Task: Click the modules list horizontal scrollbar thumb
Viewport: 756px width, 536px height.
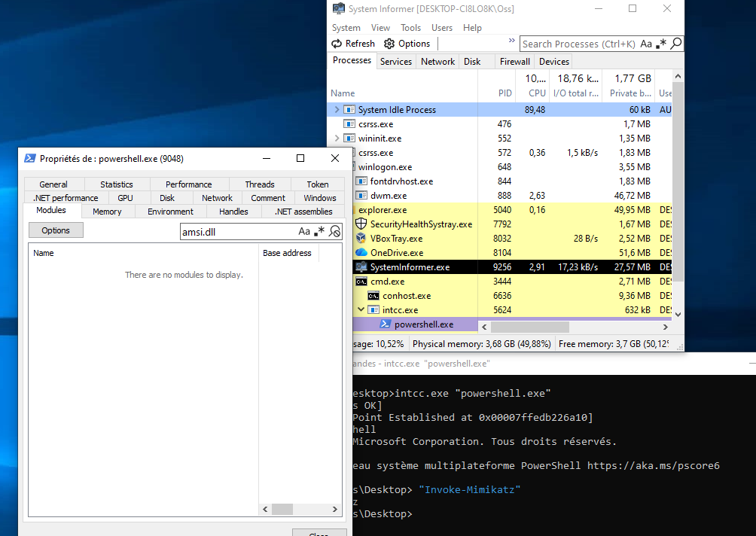Action: (x=282, y=509)
